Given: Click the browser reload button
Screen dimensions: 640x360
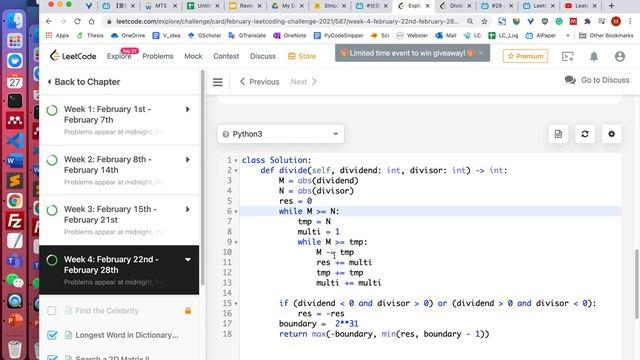Looking at the screenshot, I should [x=77, y=21].
